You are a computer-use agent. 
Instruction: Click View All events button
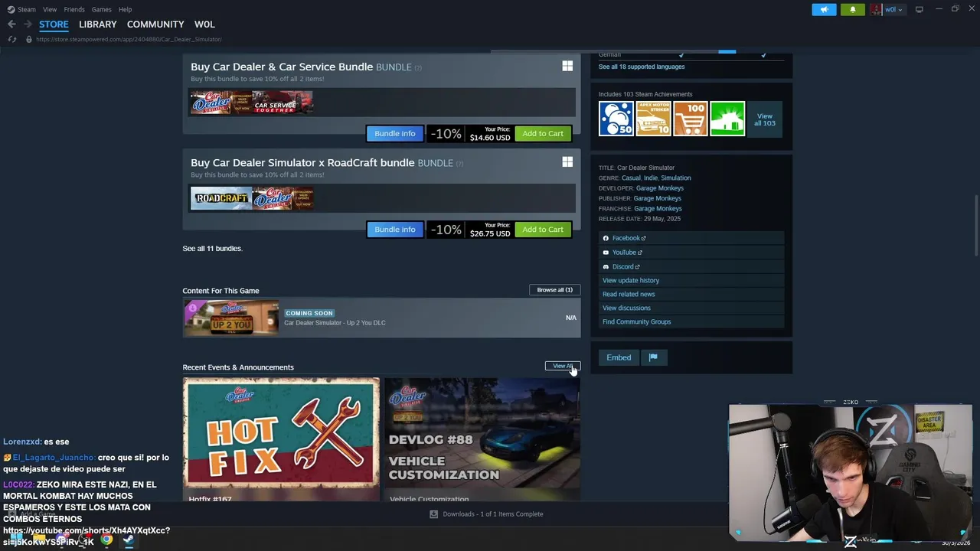coord(562,366)
